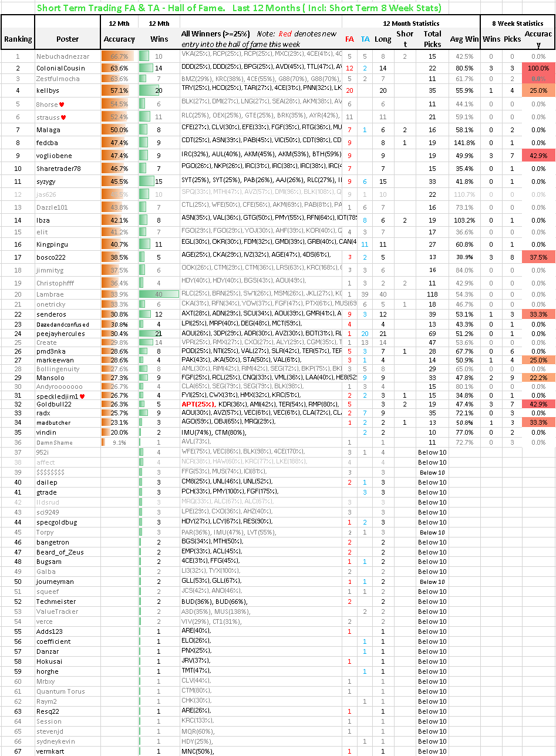Select the Total Picks column header
Screen dimensions: 556x756
[433, 38]
